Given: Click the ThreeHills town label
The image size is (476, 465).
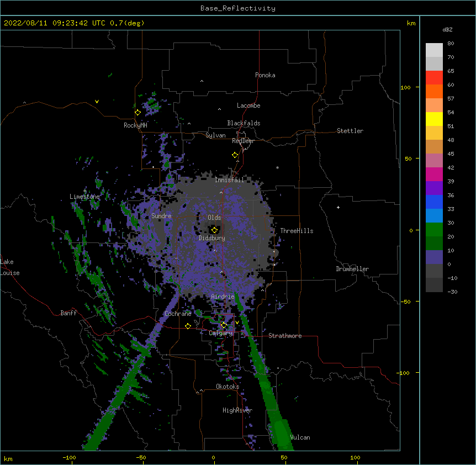Looking at the screenshot, I should [297, 231].
